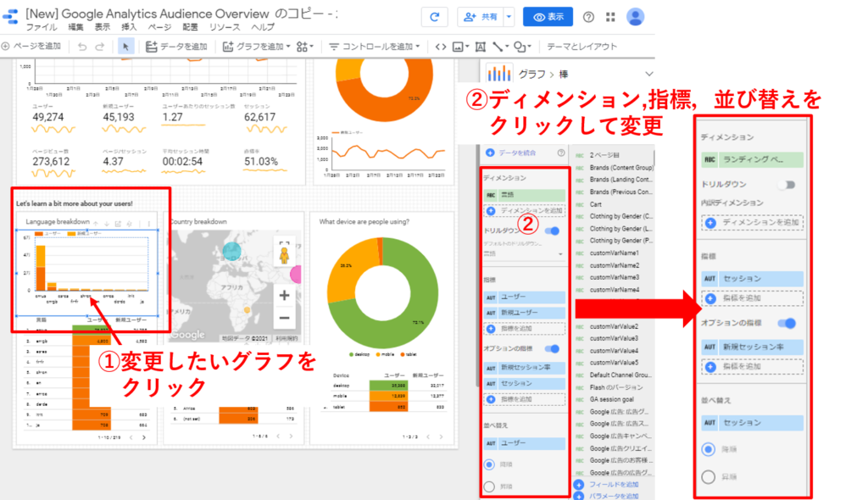Click the bar chart type icon beside グラフ

(x=498, y=73)
